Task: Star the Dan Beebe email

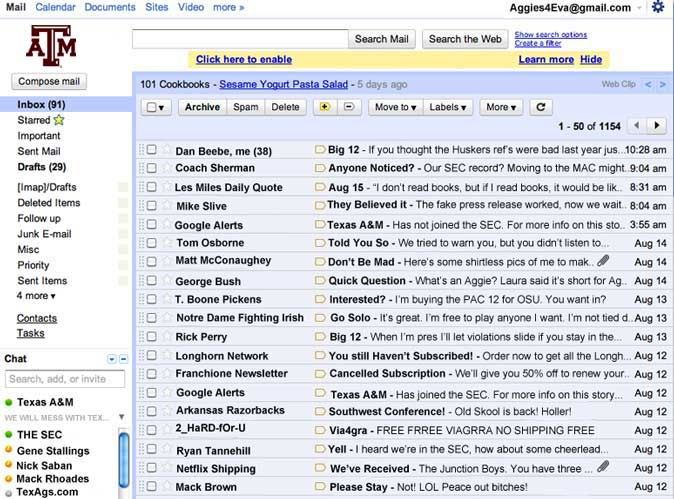Action: pyautogui.click(x=167, y=150)
